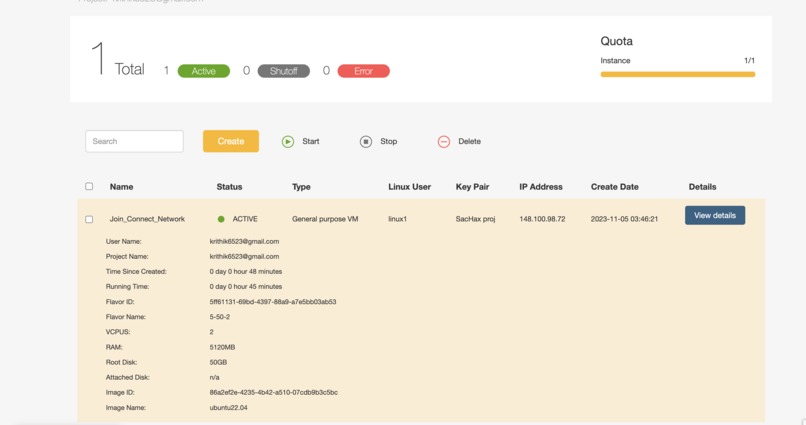Click the Image Name value ubuntu22.04
806x425 pixels.
(228, 408)
